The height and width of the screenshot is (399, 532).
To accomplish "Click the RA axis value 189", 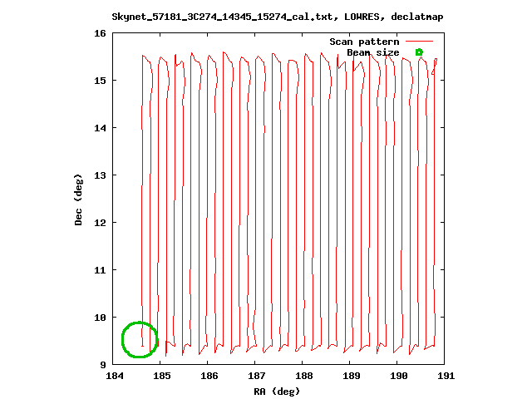I will click(352, 376).
